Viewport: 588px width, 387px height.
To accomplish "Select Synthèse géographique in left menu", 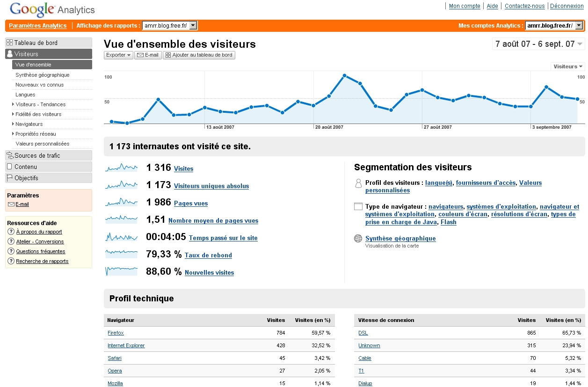I will (x=42, y=75).
